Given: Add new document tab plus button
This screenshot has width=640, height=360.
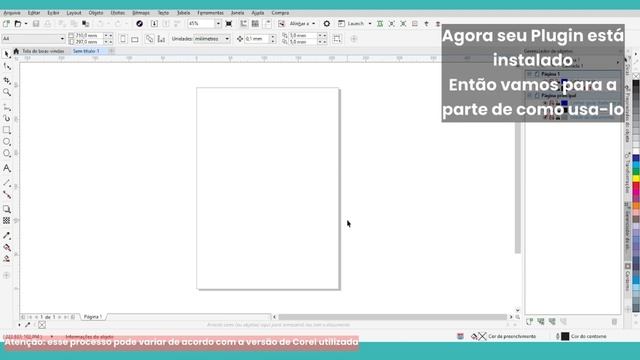Looking at the screenshot, I should click(111, 51).
